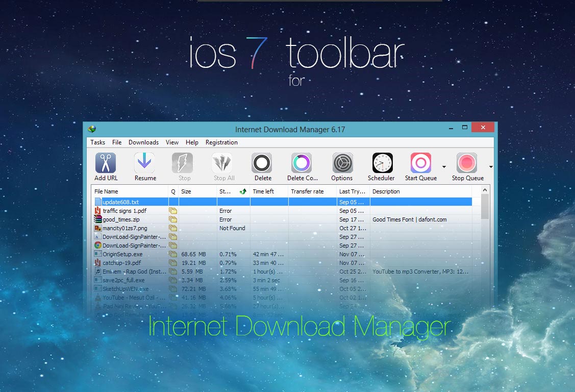
Task: Open the Tasks menu
Action: point(97,142)
